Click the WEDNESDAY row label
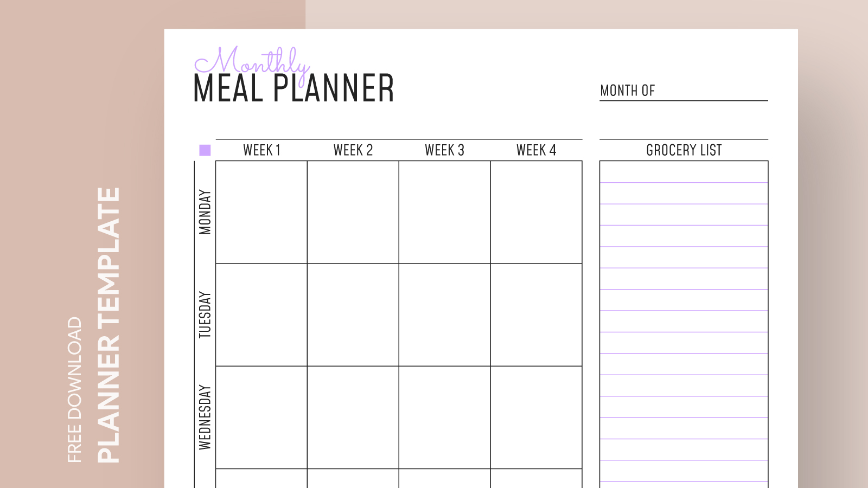Image resolution: width=868 pixels, height=488 pixels. [205, 417]
